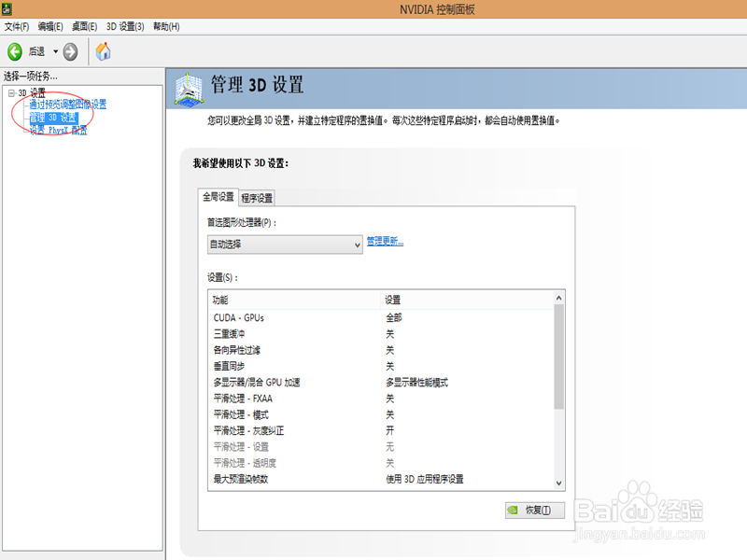The image size is (747, 560).
Task: Click settings list scroll down arrow
Action: [558, 483]
